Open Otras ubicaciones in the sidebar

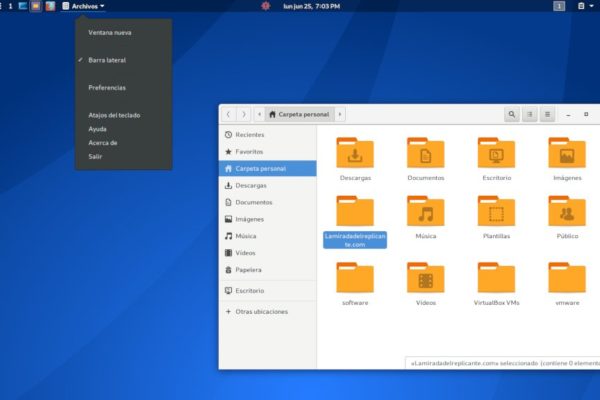(261, 311)
